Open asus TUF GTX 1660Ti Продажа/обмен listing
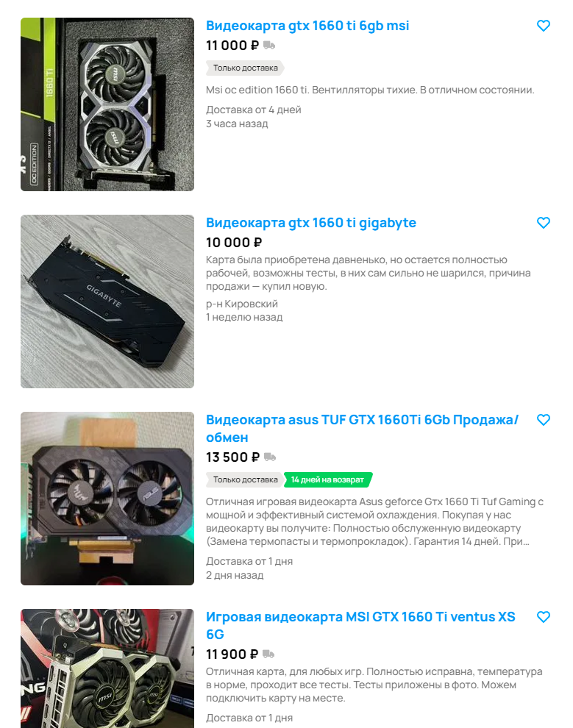Screen dimensions: 573x728 point(362,429)
